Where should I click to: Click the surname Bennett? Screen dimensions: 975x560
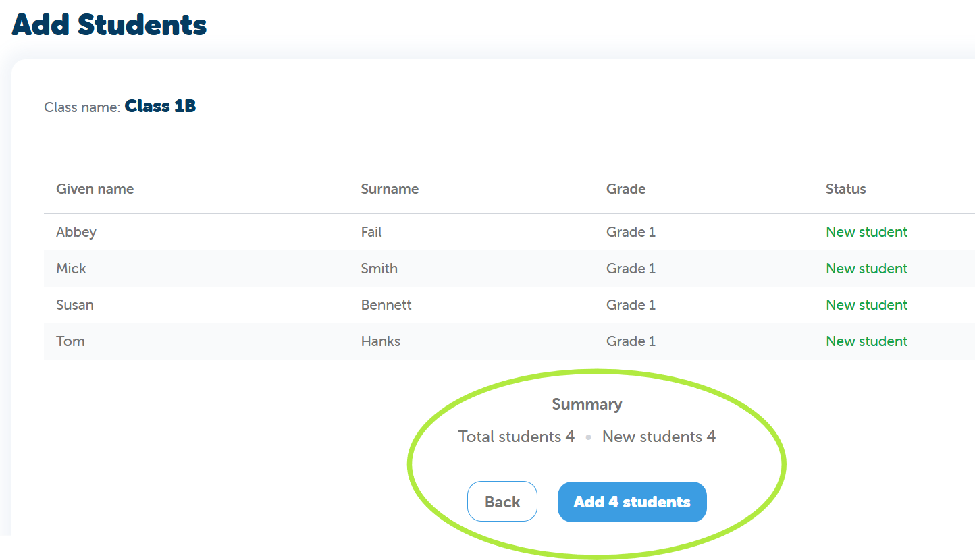386,305
